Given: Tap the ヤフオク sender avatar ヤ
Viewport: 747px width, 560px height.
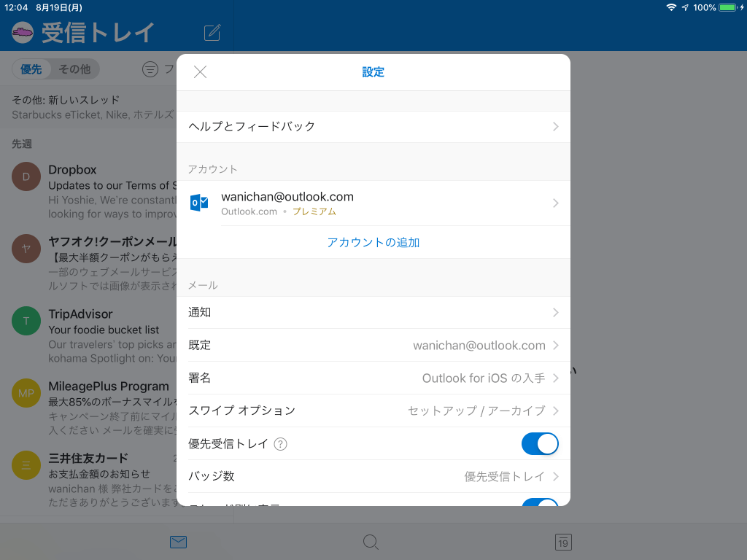Looking at the screenshot, I should (x=26, y=249).
